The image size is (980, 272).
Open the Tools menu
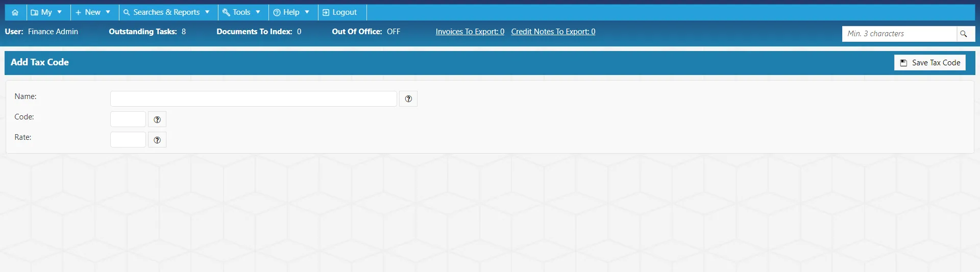point(241,12)
